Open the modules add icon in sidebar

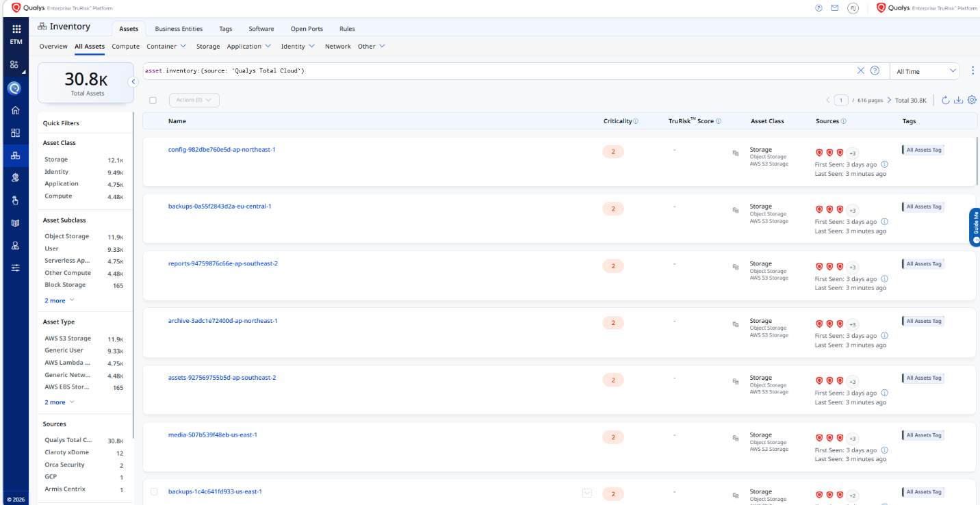14,64
